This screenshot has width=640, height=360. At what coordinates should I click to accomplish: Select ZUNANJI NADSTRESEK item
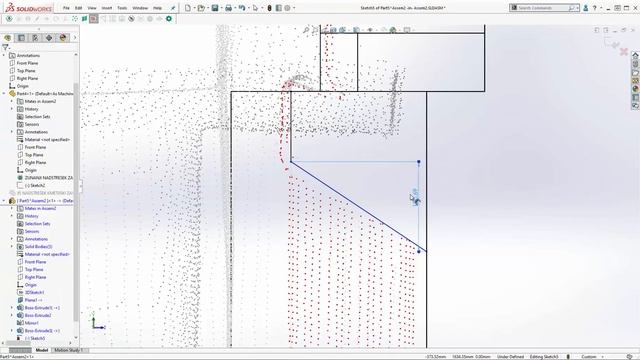coord(49,178)
